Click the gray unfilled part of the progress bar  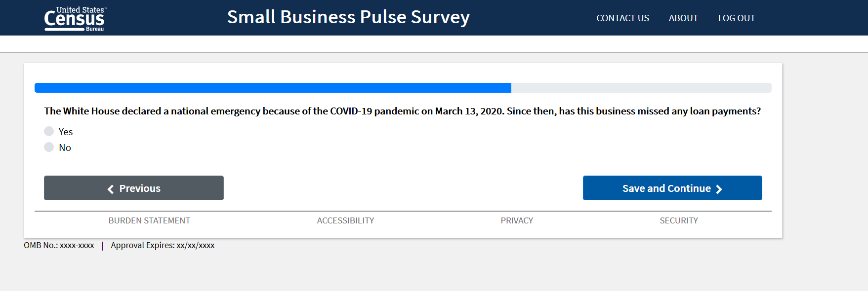click(641, 88)
